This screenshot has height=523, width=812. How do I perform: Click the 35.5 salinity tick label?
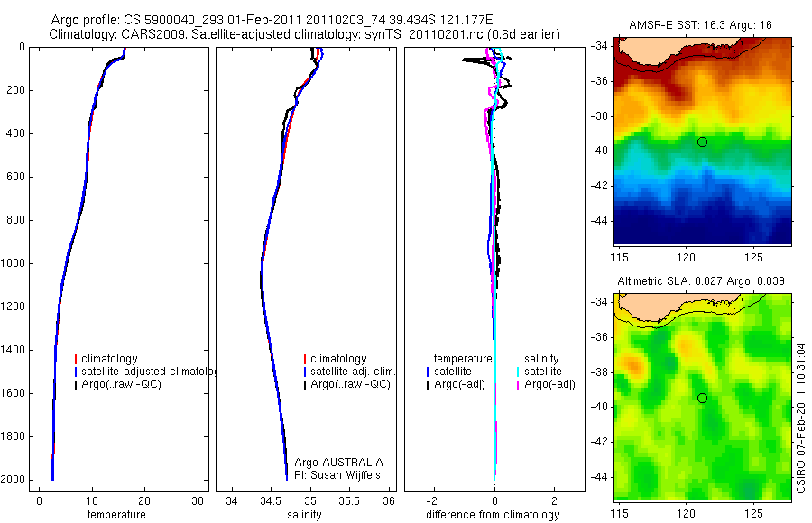[349, 500]
